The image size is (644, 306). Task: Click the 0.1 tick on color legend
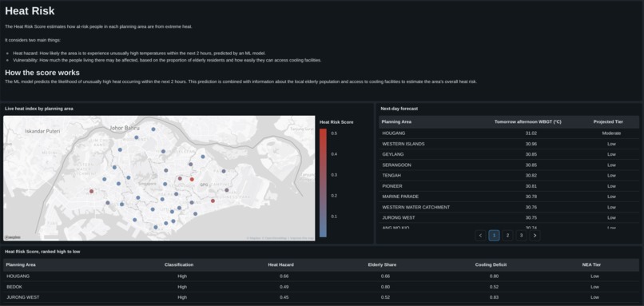(x=334, y=217)
